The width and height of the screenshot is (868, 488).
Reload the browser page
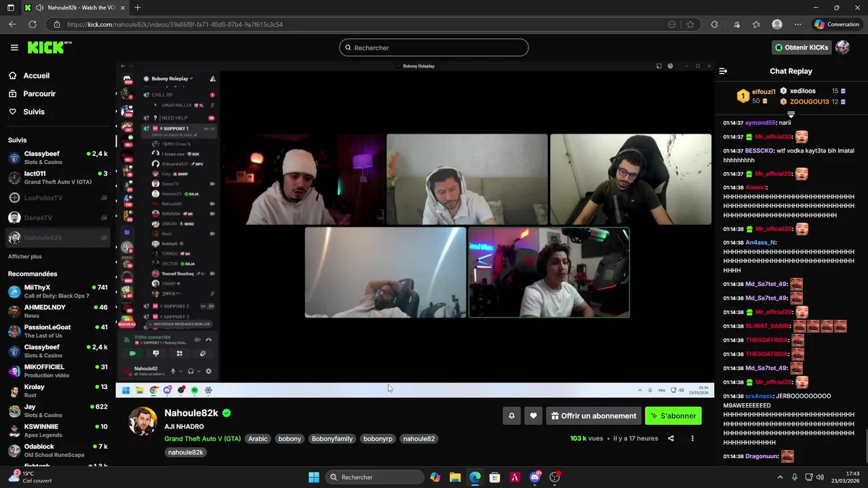(32, 24)
